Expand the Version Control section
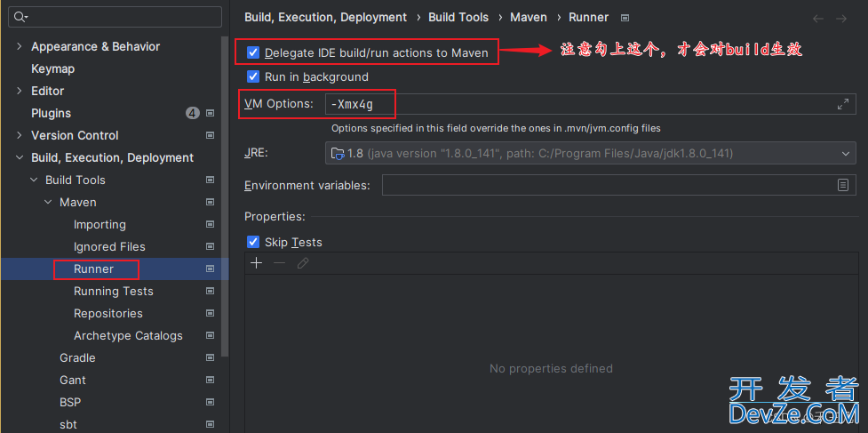Screen dimensions: 868x433 pyautogui.click(x=20, y=135)
